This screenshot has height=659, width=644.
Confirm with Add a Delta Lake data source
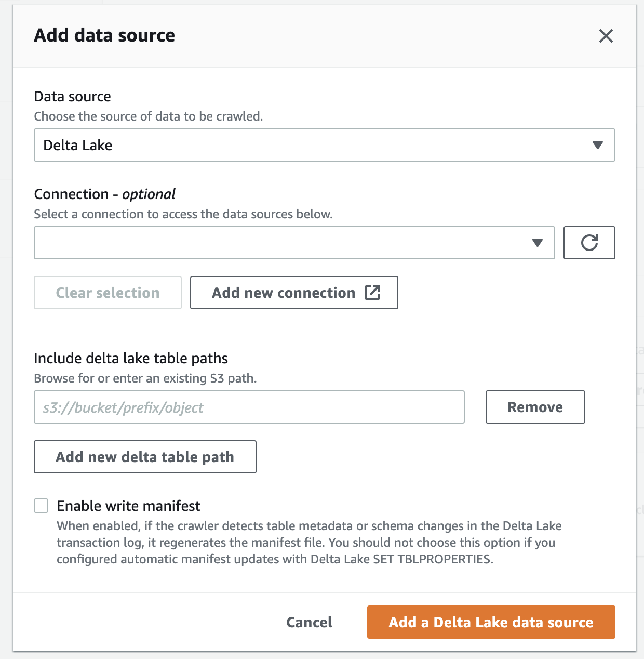click(491, 622)
